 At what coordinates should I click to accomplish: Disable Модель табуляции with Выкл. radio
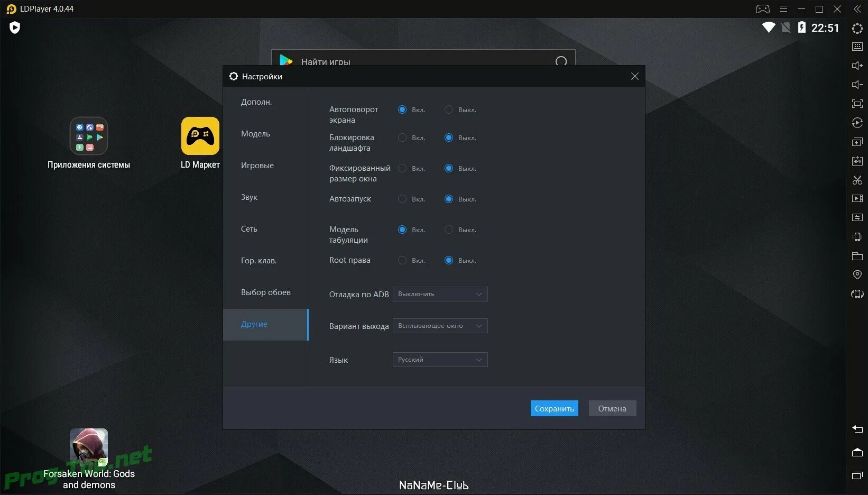[x=449, y=230]
